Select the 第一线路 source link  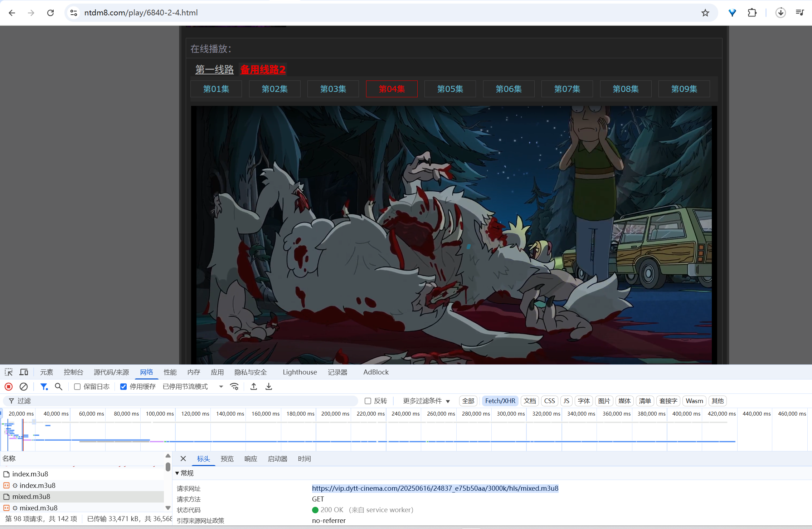pyautogui.click(x=214, y=69)
